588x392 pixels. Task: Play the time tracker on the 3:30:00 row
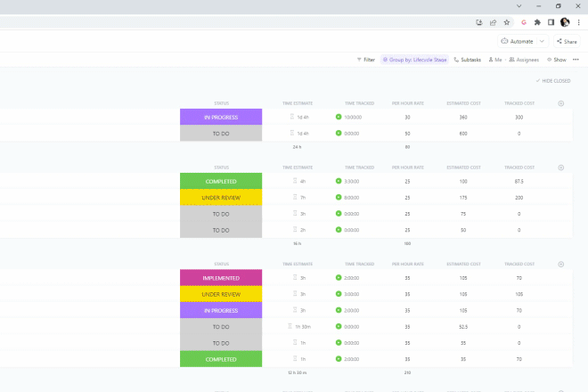[339, 181]
